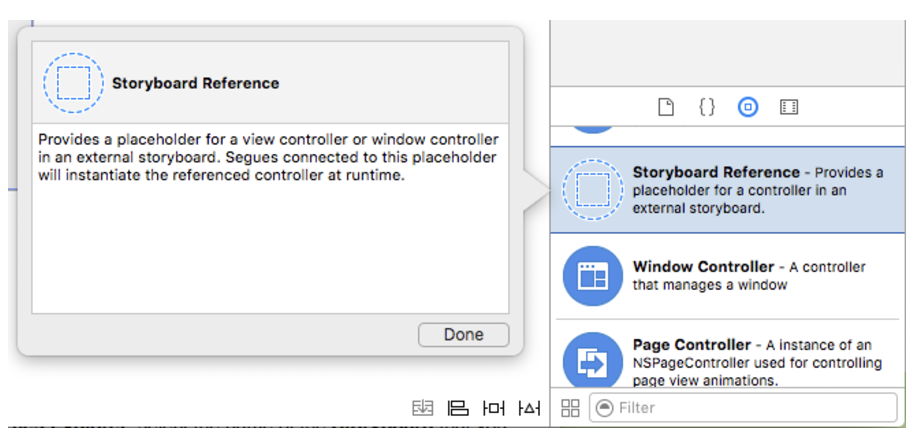Viewport: 922px width, 448px height.
Task: Open Resolve Auto Layout Issues menu
Action: pyautogui.click(x=529, y=407)
